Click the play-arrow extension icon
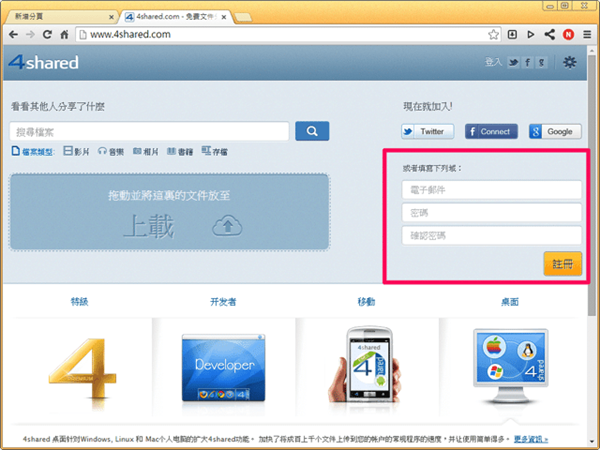600x450 pixels. coord(530,34)
